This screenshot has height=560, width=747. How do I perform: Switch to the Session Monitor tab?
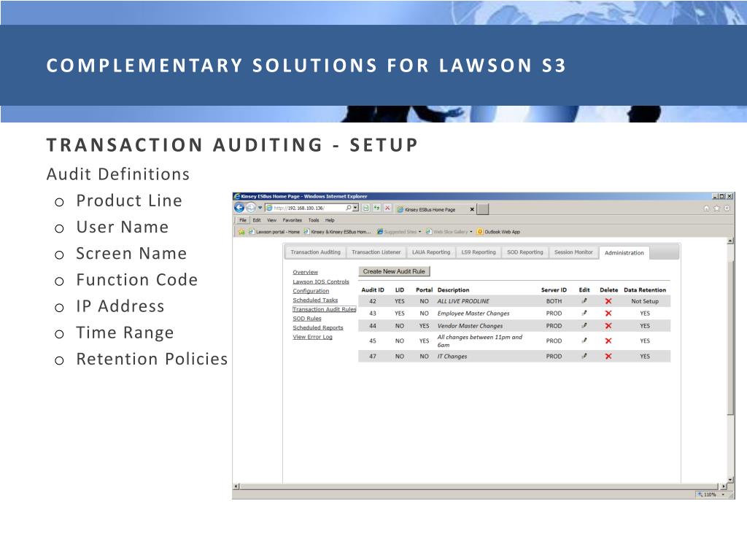573,252
